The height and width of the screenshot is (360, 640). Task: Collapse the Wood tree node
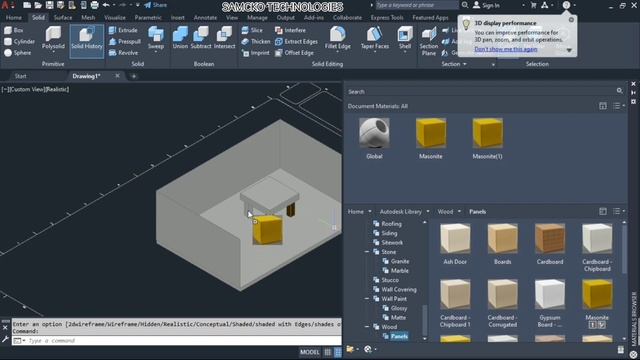tap(367, 327)
